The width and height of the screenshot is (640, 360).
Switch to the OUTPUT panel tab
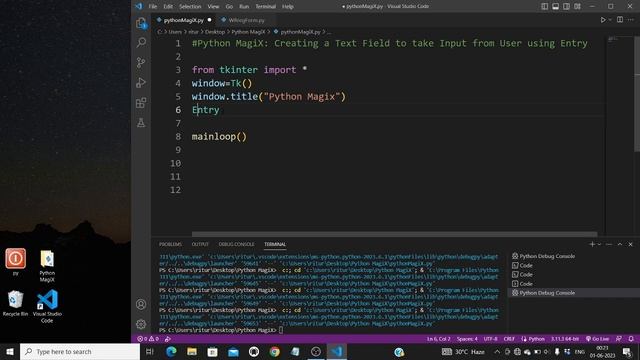point(200,244)
